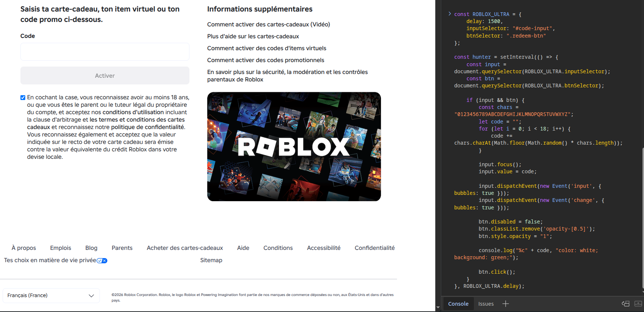
Task: Open 'Plus d'aide sur les cartes-cadeaux' link
Action: point(253,36)
